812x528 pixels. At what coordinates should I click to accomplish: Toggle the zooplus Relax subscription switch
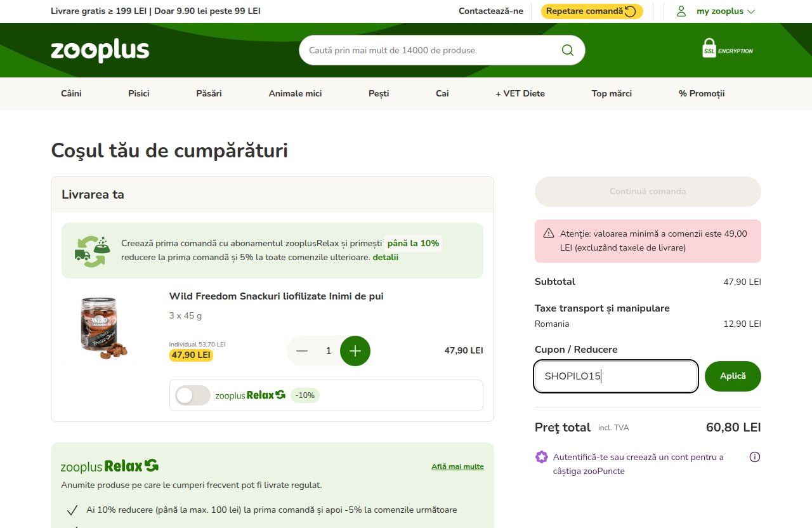192,395
